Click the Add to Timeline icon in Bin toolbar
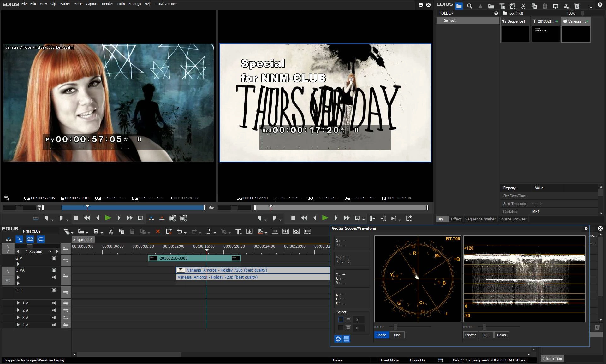606x364 pixels. coord(566,6)
